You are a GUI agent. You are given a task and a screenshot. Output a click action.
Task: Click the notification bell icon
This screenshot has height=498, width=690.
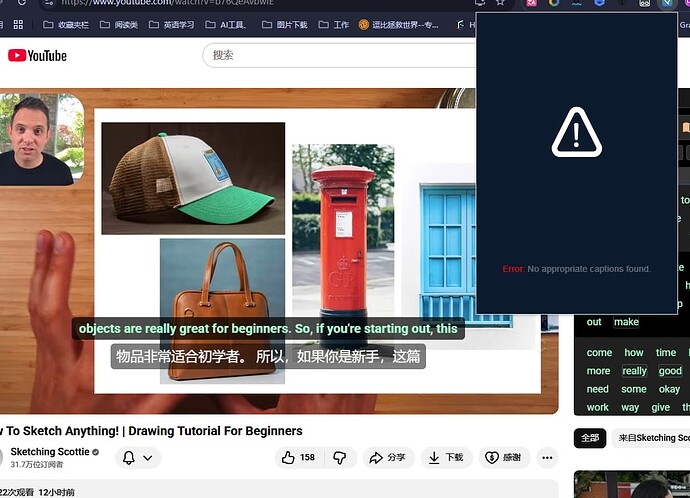click(x=128, y=458)
